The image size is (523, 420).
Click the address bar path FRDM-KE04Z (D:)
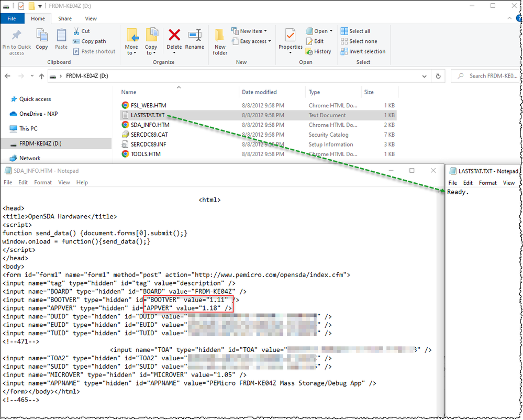pyautogui.click(x=87, y=76)
